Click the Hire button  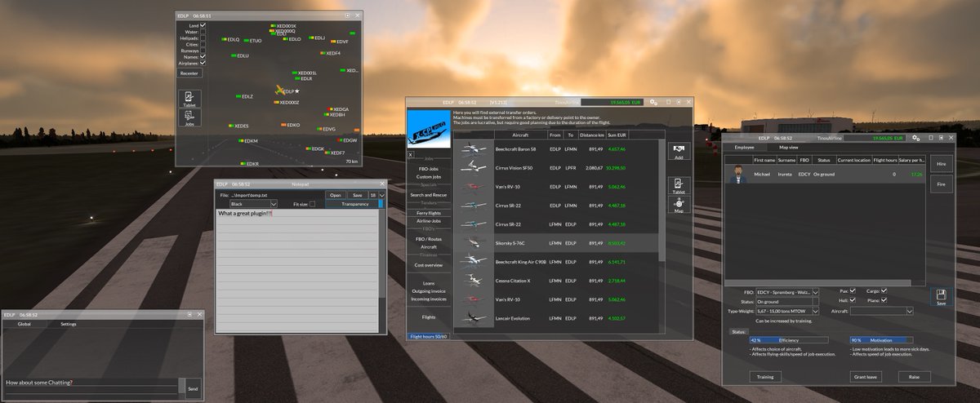coord(941,164)
